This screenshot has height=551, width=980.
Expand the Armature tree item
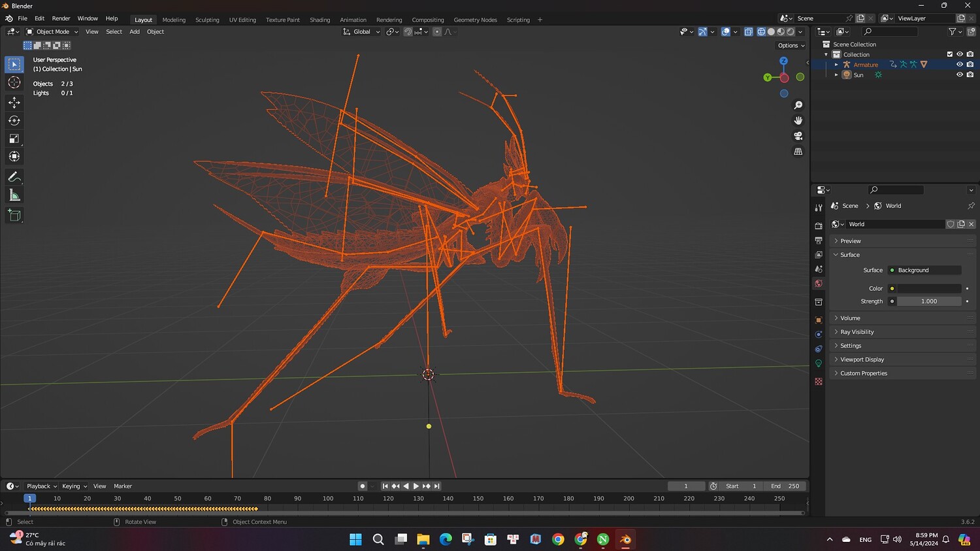[x=836, y=65]
